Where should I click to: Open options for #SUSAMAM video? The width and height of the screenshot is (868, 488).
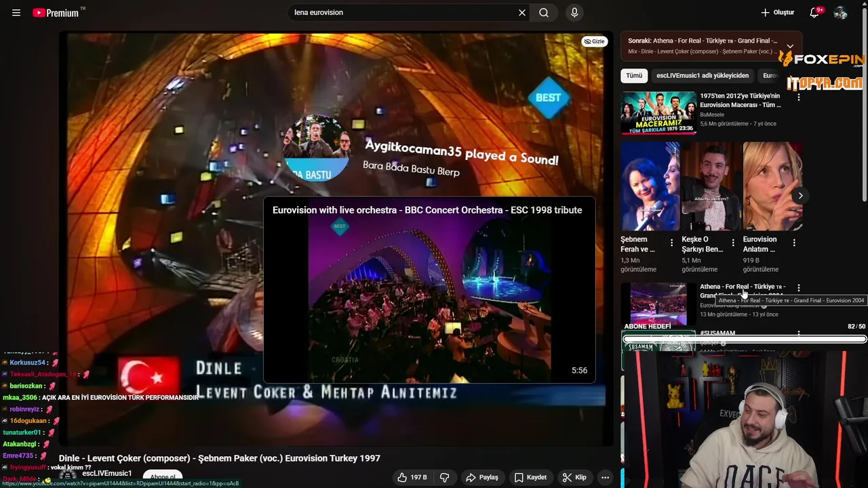pyautogui.click(x=798, y=333)
